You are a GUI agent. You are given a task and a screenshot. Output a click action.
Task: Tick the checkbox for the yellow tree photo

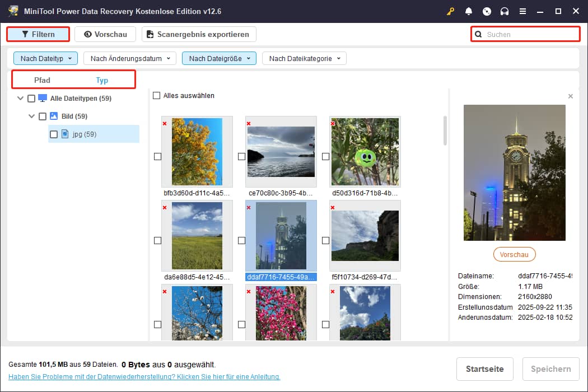[x=157, y=157]
